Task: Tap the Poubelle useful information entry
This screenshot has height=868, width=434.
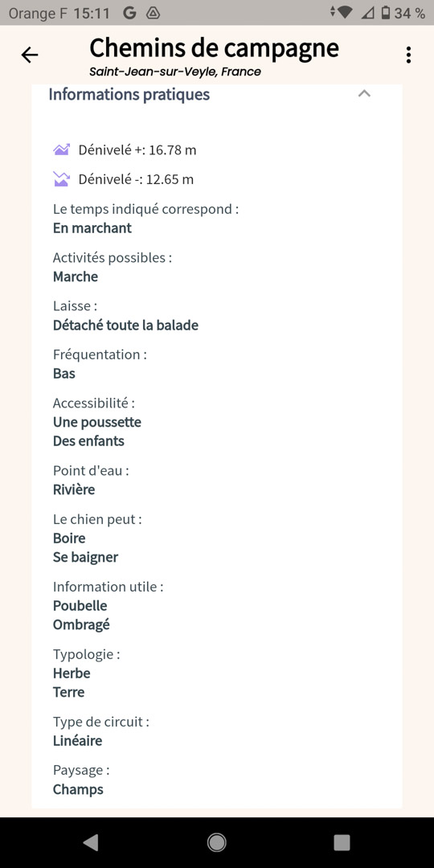Action: (80, 606)
